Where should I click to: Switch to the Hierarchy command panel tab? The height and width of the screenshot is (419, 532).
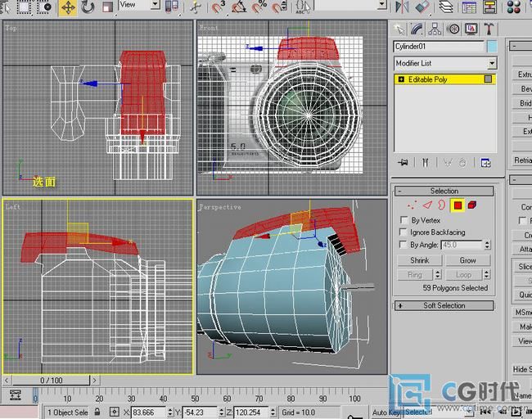(x=435, y=29)
